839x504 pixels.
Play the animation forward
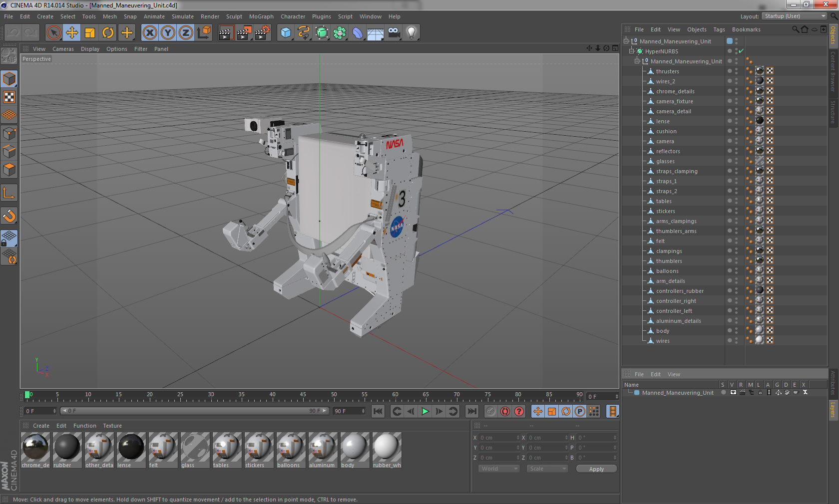click(x=425, y=411)
